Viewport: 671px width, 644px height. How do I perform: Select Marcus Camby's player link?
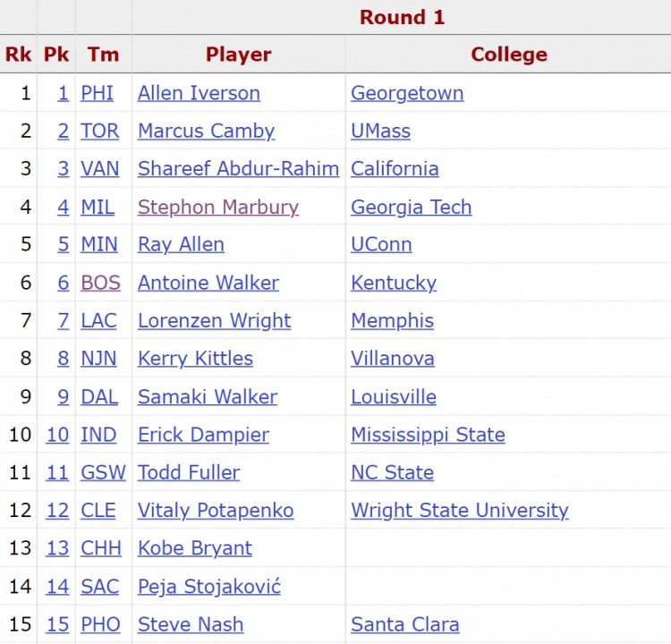pyautogui.click(x=206, y=131)
